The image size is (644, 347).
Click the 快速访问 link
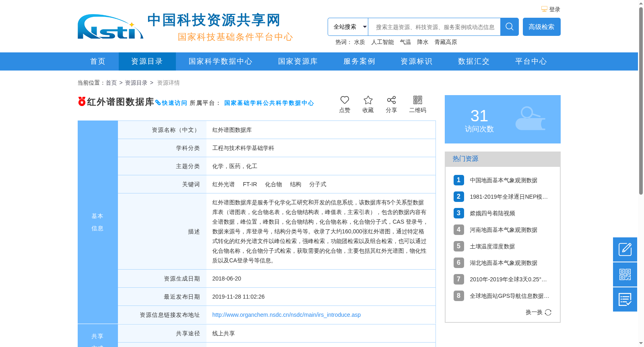point(174,103)
